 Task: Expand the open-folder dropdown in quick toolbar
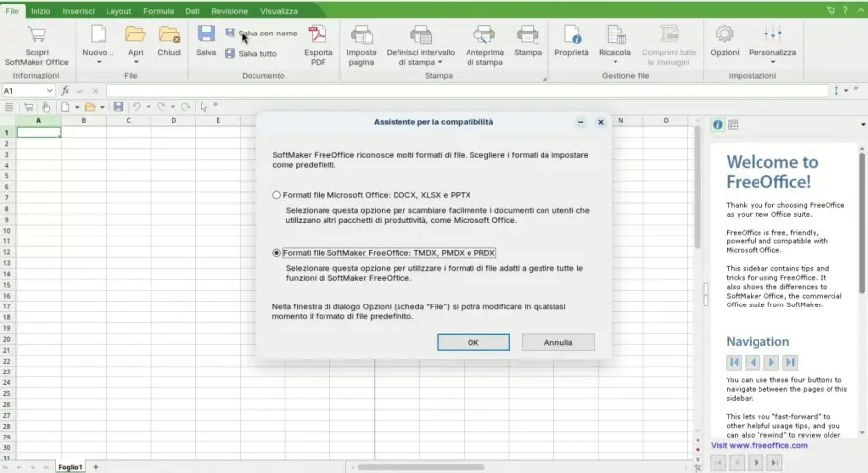(102, 107)
